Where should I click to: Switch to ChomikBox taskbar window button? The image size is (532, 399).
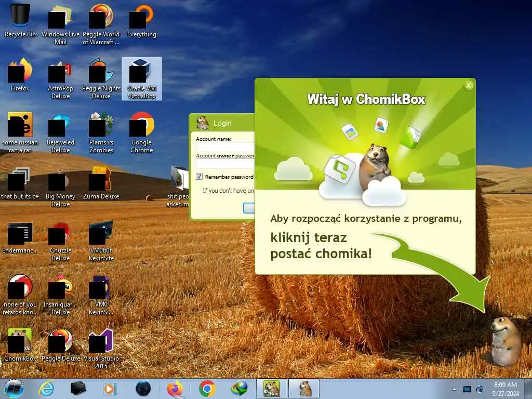[x=271, y=389]
